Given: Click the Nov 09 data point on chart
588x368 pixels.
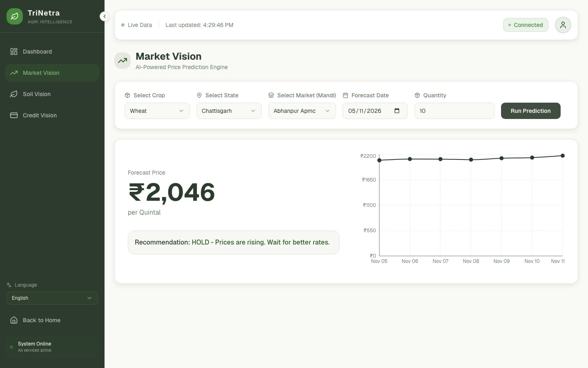Looking at the screenshot, I should [x=501, y=158].
